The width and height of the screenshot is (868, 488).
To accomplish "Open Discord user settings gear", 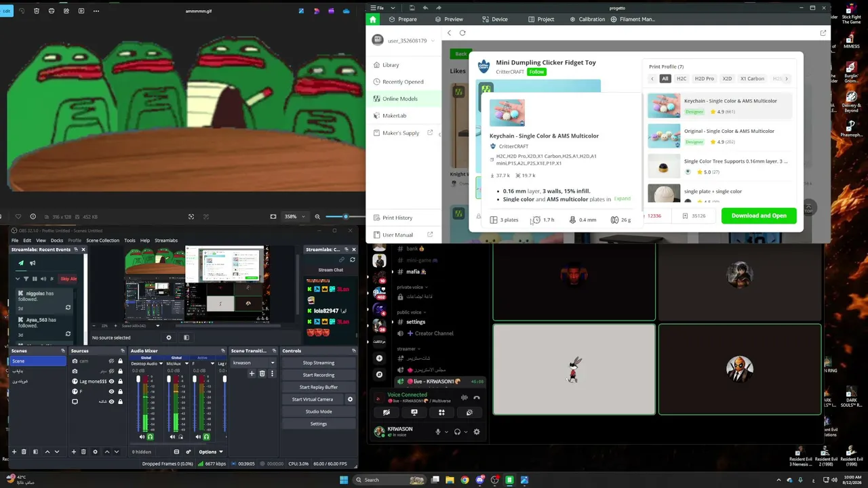I will [477, 432].
